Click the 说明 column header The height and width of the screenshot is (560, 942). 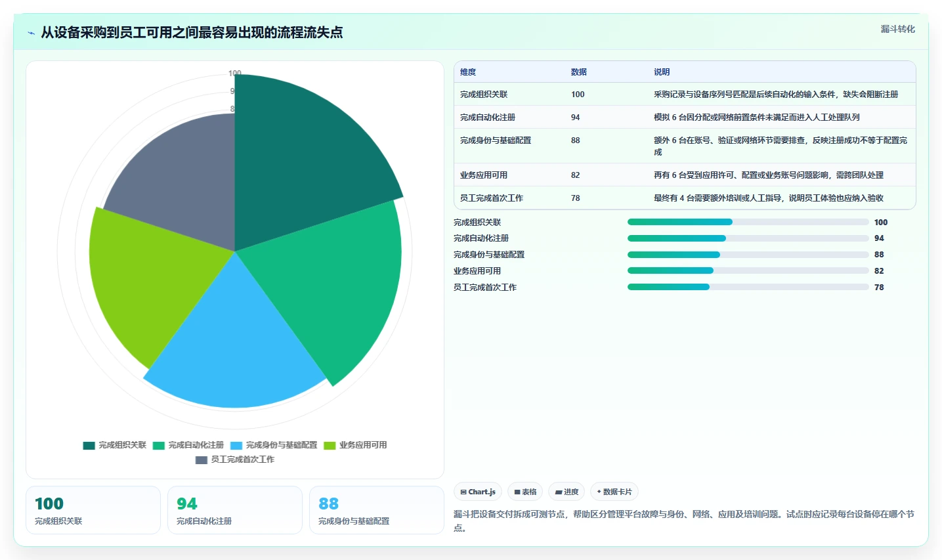(662, 72)
